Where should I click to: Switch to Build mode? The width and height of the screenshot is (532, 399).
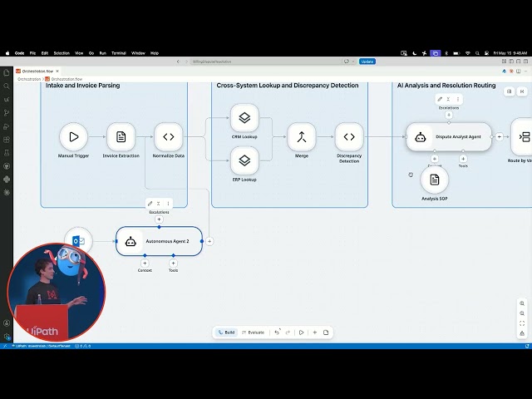point(226,332)
